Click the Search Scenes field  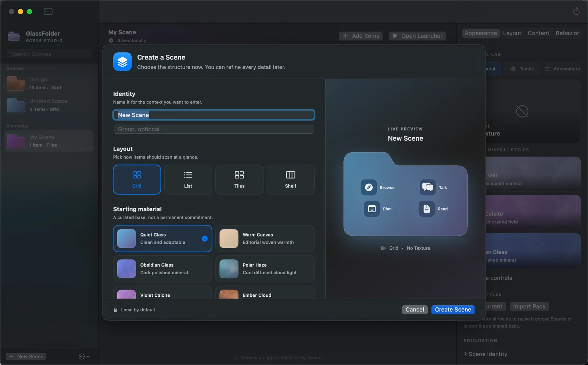(x=49, y=54)
